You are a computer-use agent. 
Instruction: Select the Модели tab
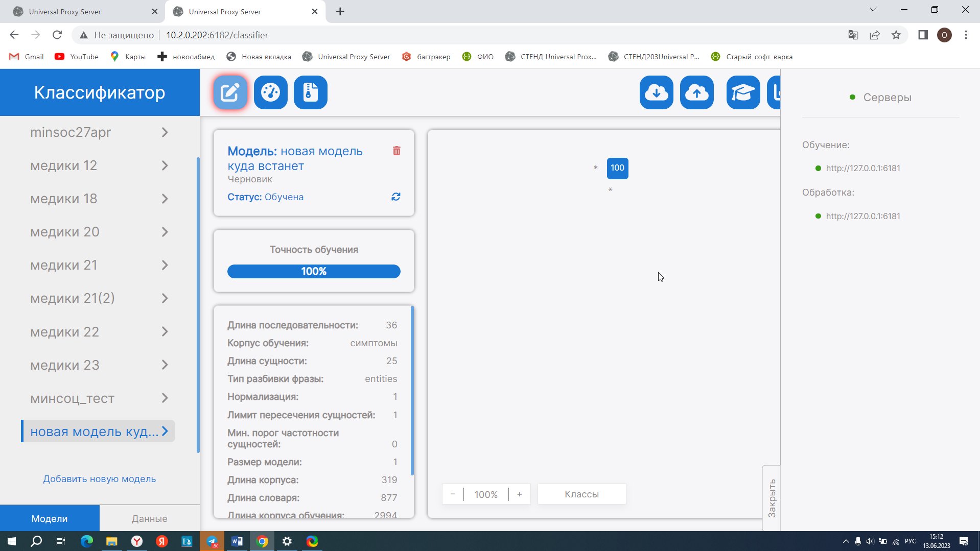click(50, 518)
